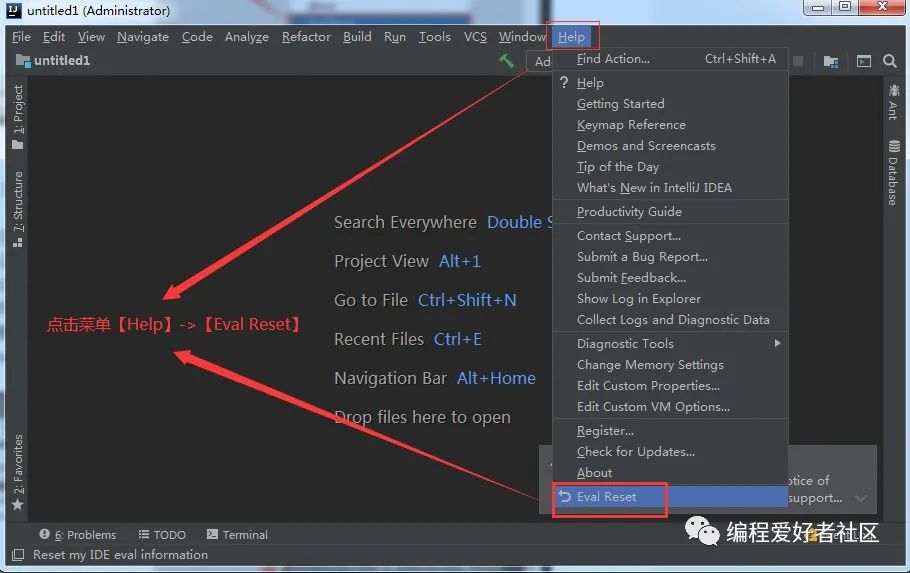Click the Favorites star icon
910x573 pixels.
[18, 504]
